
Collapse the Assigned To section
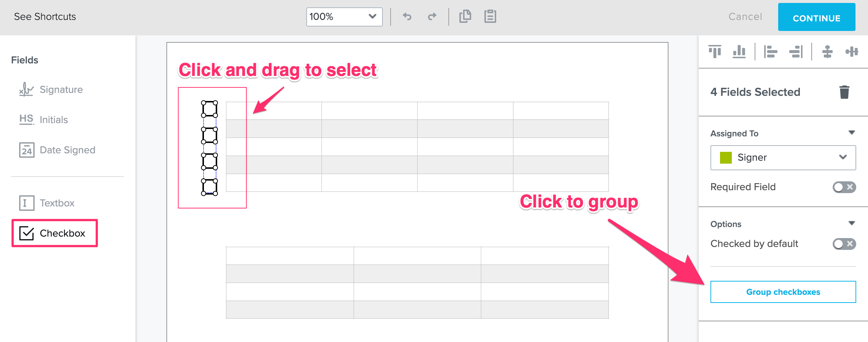tap(851, 133)
